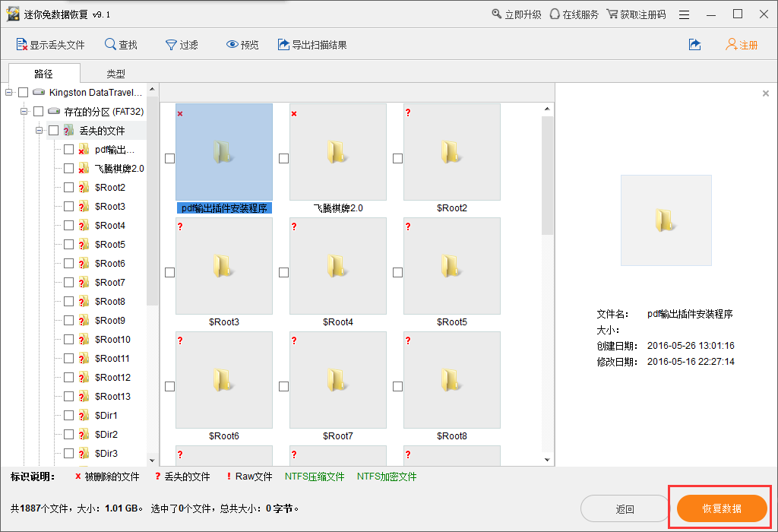Click the 被删除的文件 legend label
This screenshot has width=778, height=532.
pos(112,477)
